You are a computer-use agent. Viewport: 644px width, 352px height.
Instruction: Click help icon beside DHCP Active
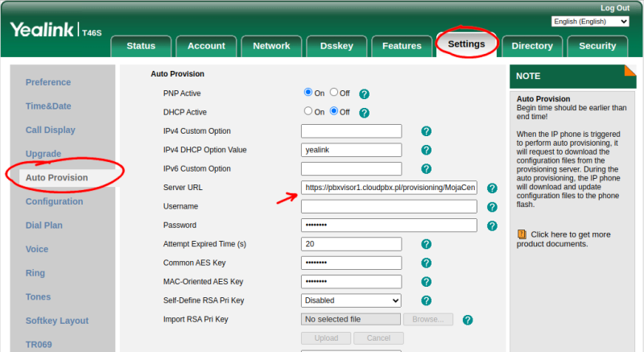[364, 113]
